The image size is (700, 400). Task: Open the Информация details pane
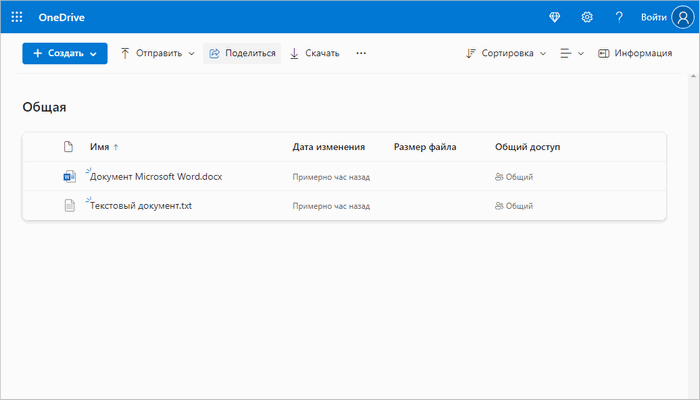635,53
